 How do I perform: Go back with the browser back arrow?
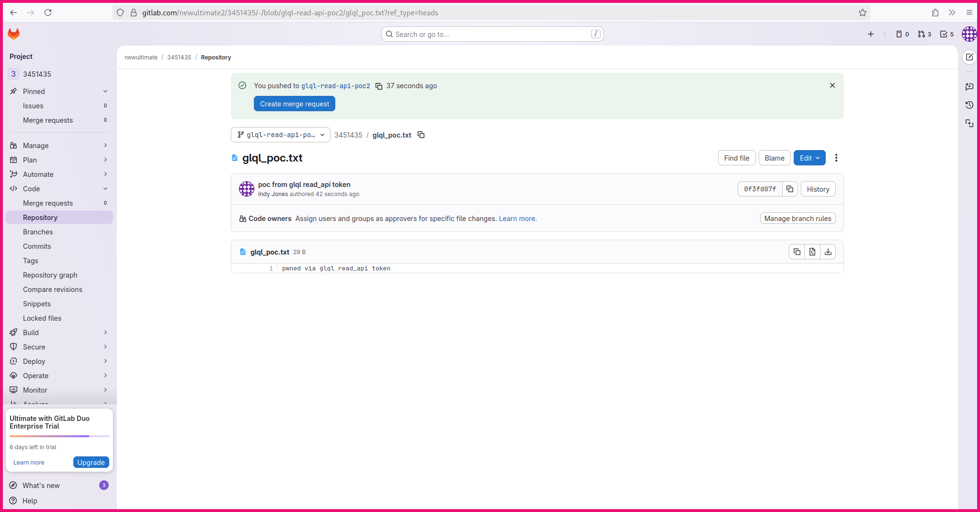[13, 12]
